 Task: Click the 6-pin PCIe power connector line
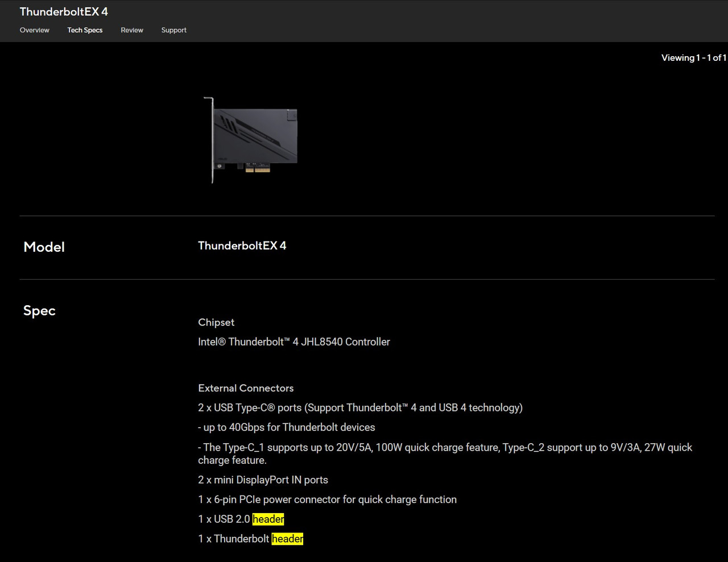tap(327, 499)
